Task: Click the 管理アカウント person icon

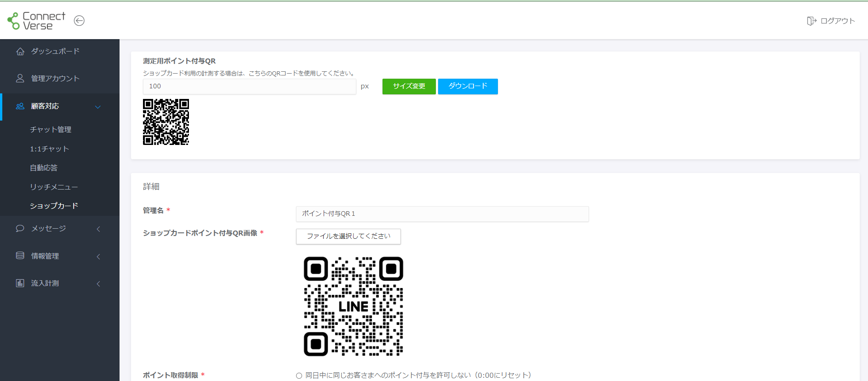Action: tap(20, 78)
